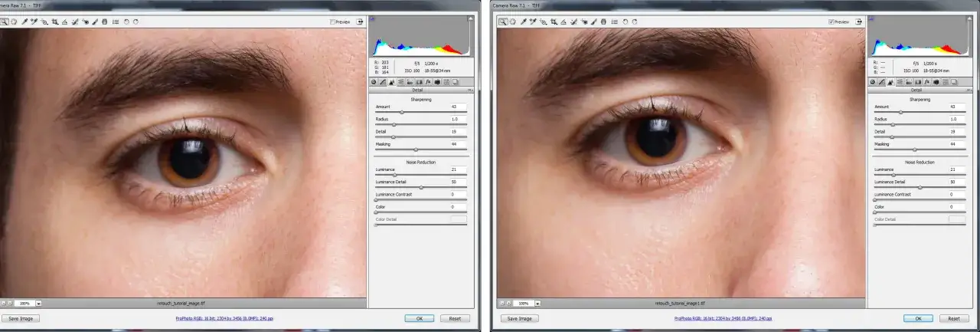Screen dimensions: 980x332
Task: Toggle highlight clipping warning in left histogram
Action: point(470,17)
